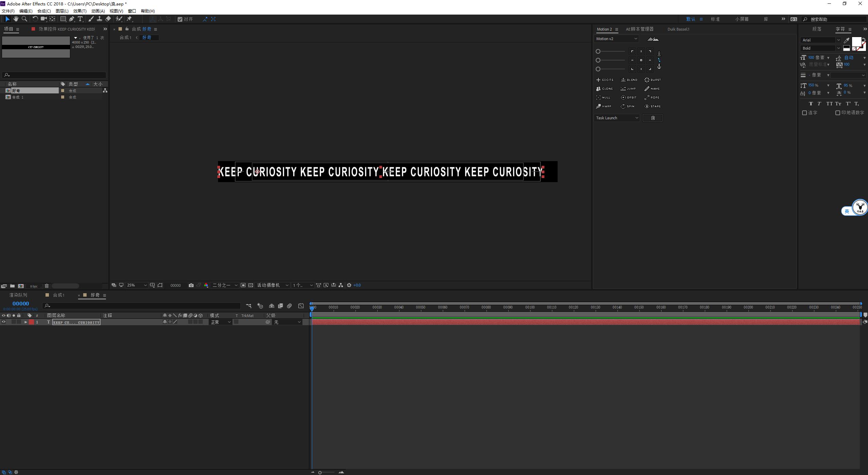868x475 pixels.
Task: Expand the KEEP CURIOSITY layer properties
Action: pyautogui.click(x=25, y=322)
